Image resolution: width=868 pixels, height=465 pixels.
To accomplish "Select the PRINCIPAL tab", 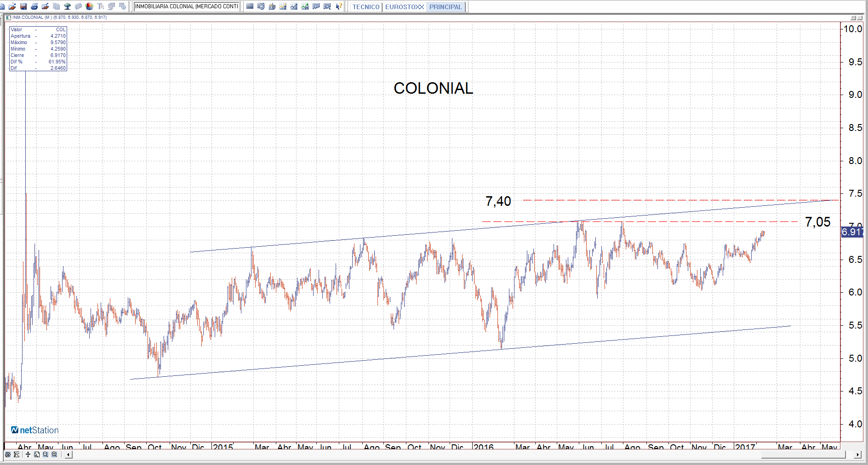I will (x=445, y=7).
